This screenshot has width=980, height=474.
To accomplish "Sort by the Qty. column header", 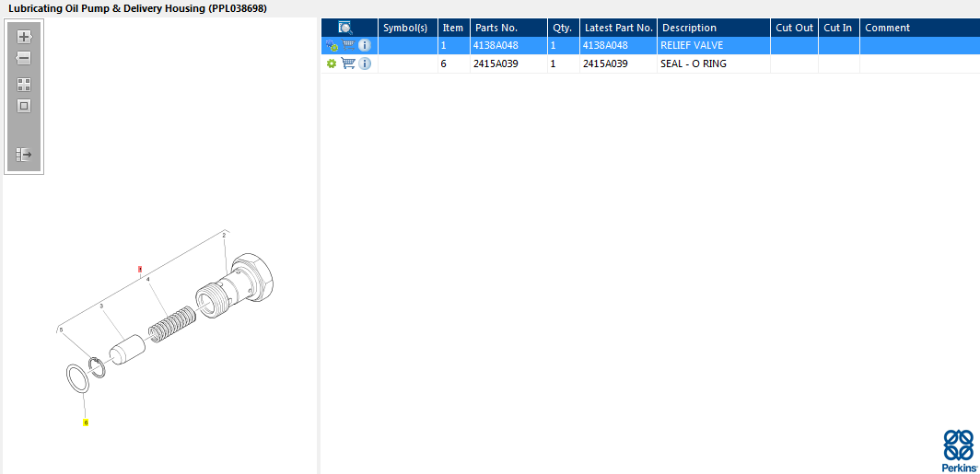I will coord(562,28).
